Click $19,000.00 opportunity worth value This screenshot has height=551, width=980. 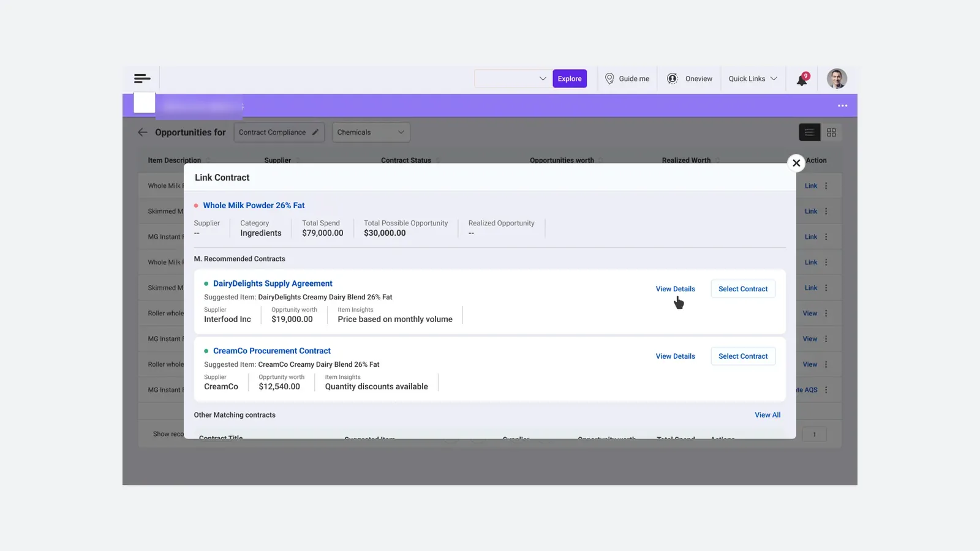coord(292,319)
